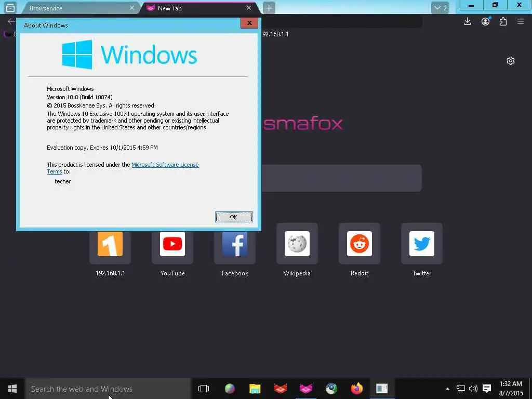Launch the green-purple globe taskbar app
The image size is (532, 399).
[230, 389]
